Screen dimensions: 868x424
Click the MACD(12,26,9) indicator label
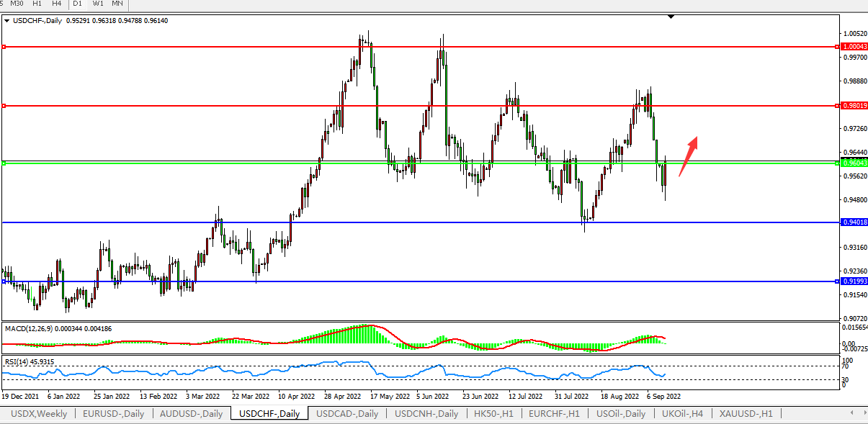[27, 328]
